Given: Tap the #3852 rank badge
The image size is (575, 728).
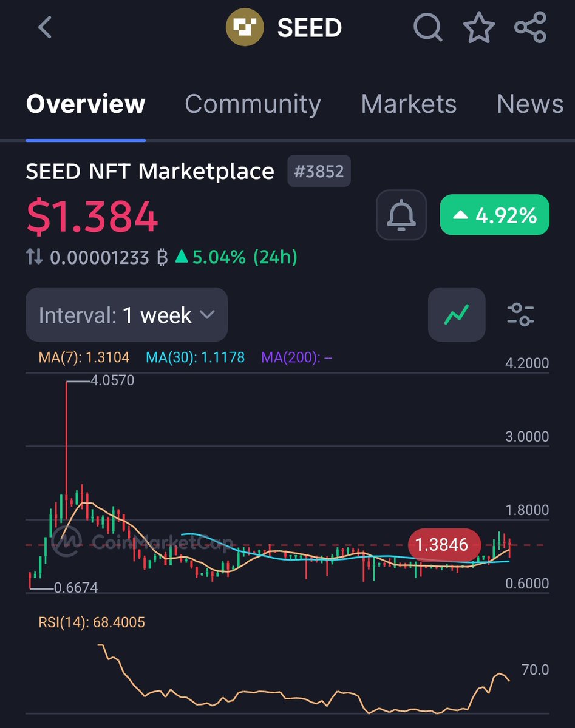Looking at the screenshot, I should pyautogui.click(x=319, y=172).
